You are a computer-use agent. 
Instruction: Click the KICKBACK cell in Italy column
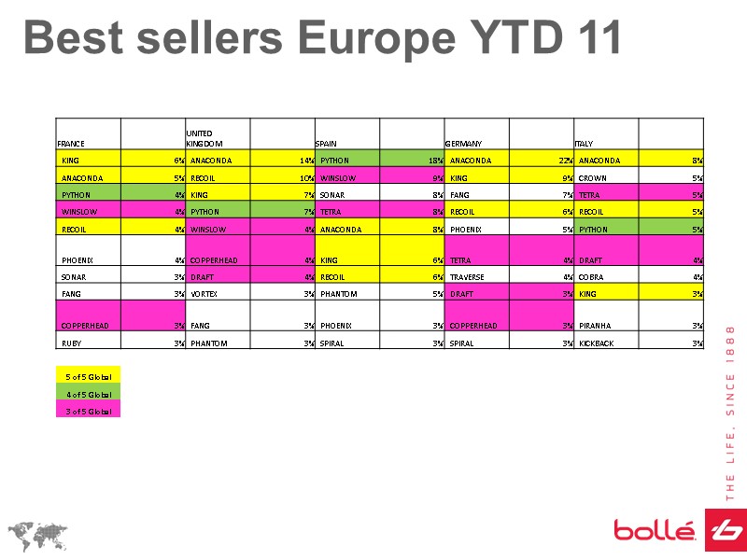tap(606, 343)
